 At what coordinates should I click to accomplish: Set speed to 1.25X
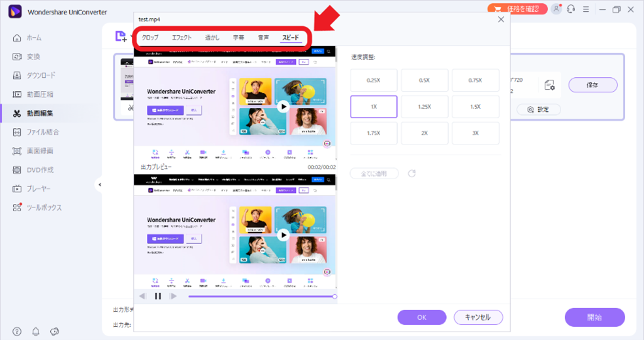[425, 107]
